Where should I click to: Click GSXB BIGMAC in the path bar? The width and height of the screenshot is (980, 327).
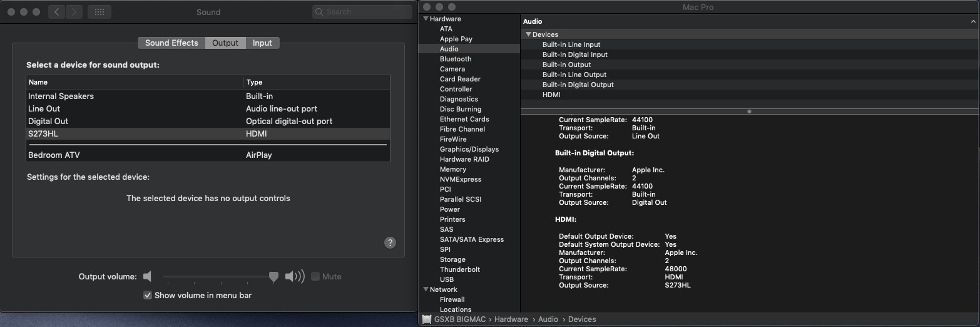[459, 319]
